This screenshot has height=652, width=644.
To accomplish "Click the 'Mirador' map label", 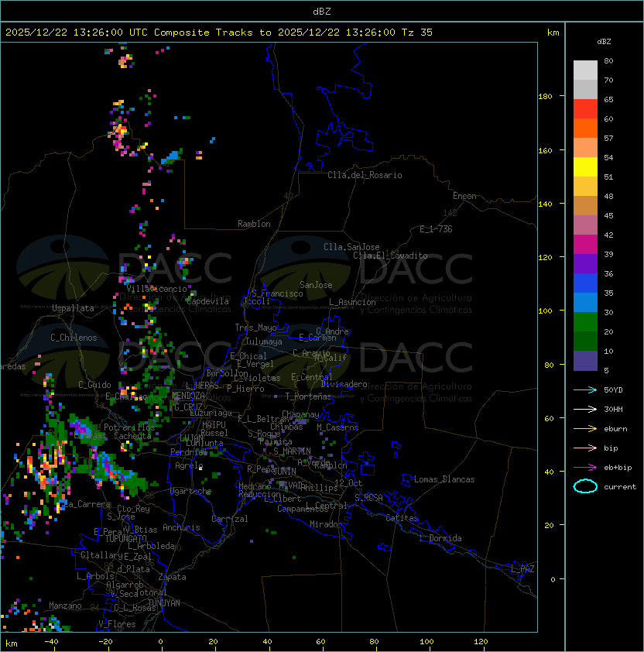I will click(x=326, y=525).
